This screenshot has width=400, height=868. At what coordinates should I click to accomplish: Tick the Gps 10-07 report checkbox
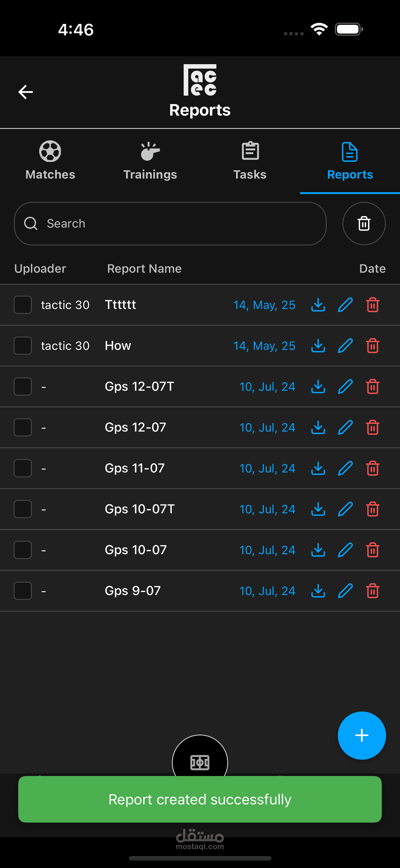(23, 550)
